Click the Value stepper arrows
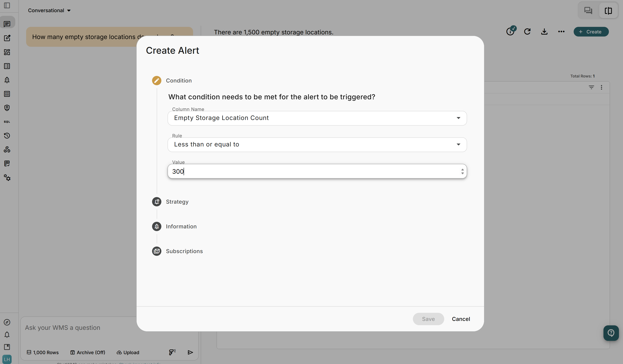623x364 pixels. (x=462, y=171)
